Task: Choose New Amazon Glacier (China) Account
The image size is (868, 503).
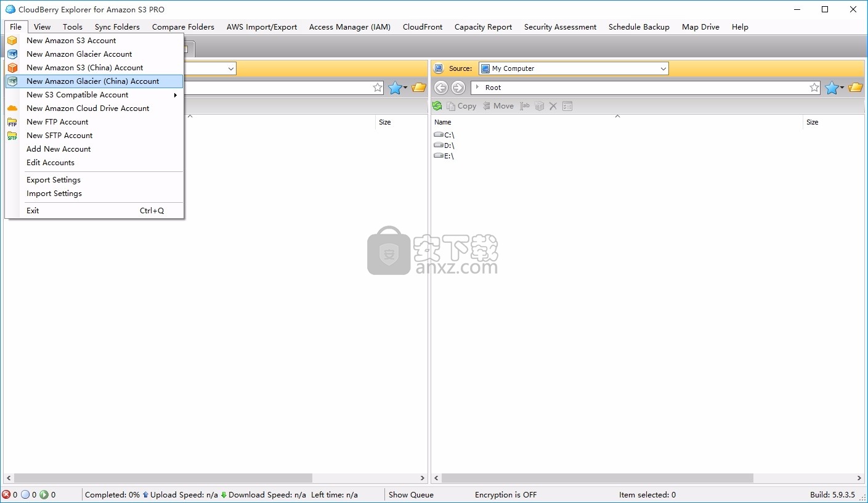Action: pos(94,81)
